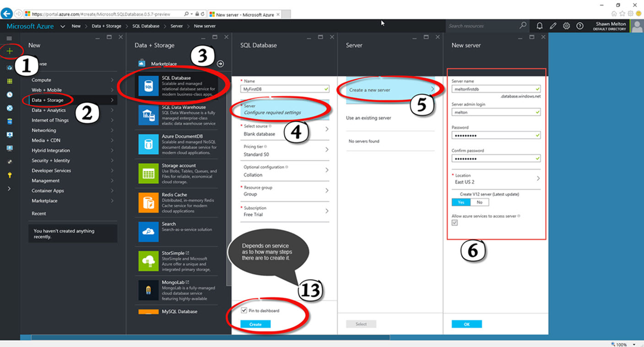
Task: Select Search service tile icon
Action: pos(148,232)
